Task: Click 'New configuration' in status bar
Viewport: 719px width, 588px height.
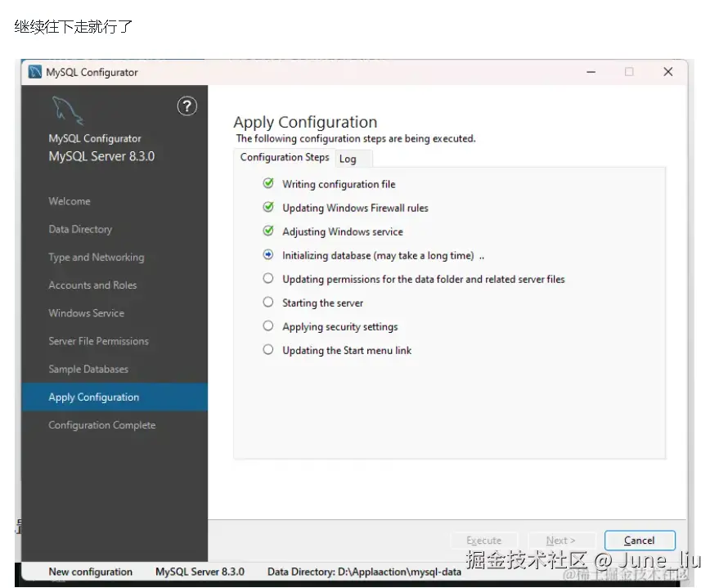Action: pyautogui.click(x=90, y=572)
